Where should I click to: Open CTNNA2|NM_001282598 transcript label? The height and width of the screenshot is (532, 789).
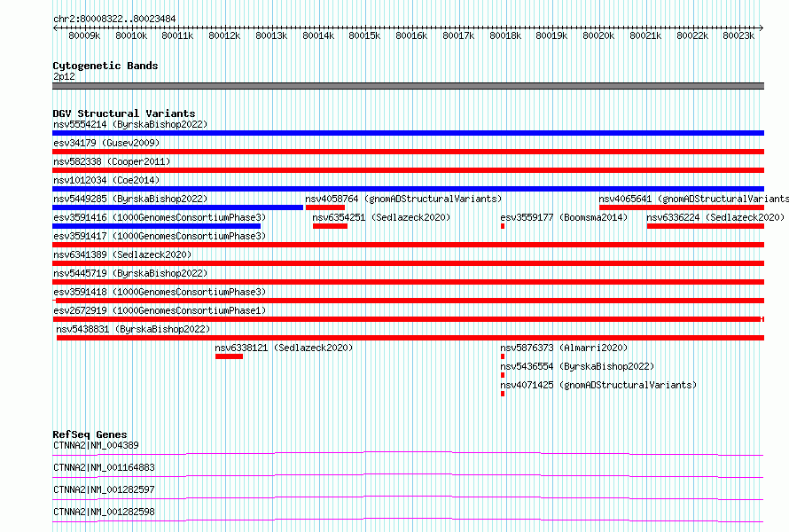pos(104,512)
